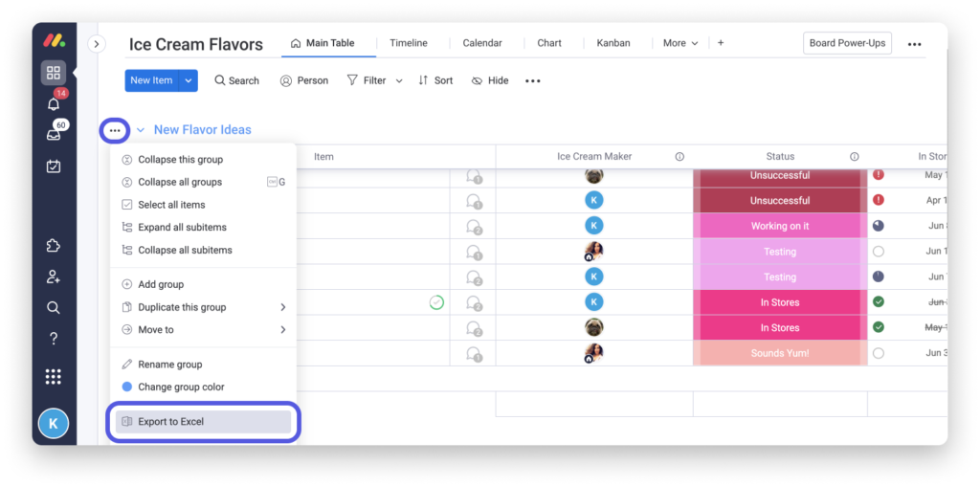Click the apps puzzle piece icon

point(54,246)
